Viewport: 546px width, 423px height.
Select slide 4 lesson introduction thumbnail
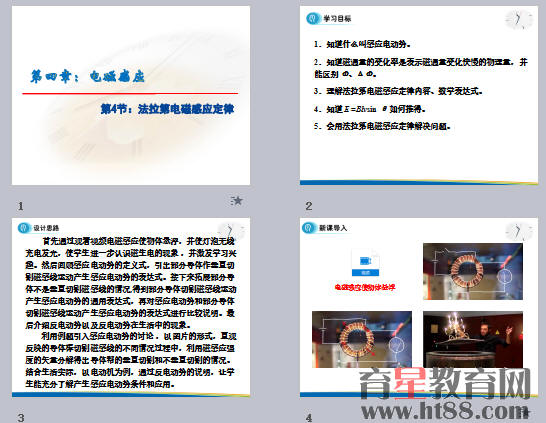tap(419, 307)
